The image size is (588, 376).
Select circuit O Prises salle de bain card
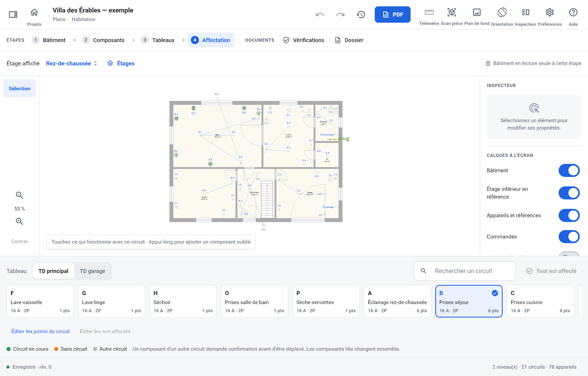coord(254,301)
